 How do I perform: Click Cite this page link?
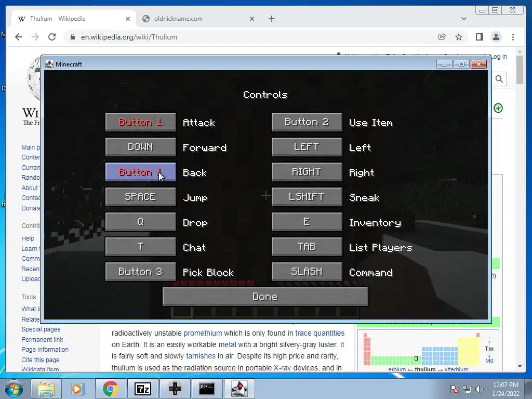pyautogui.click(x=41, y=360)
